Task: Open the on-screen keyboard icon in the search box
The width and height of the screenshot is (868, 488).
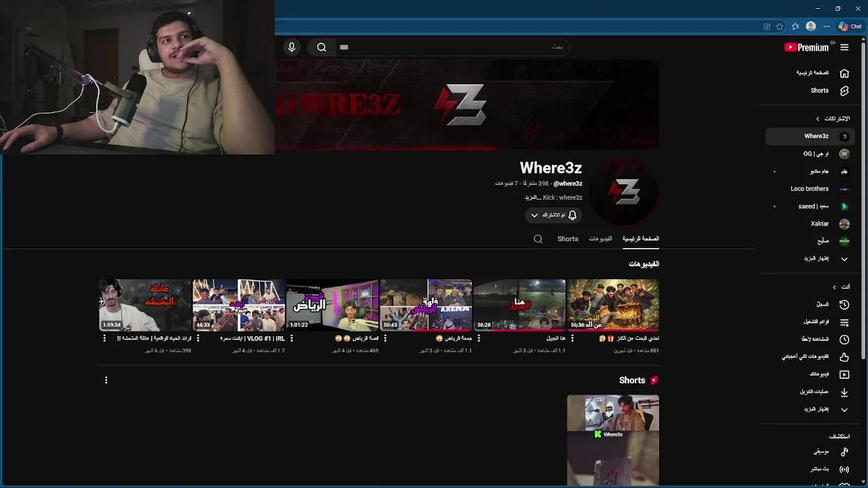Action: tap(344, 47)
